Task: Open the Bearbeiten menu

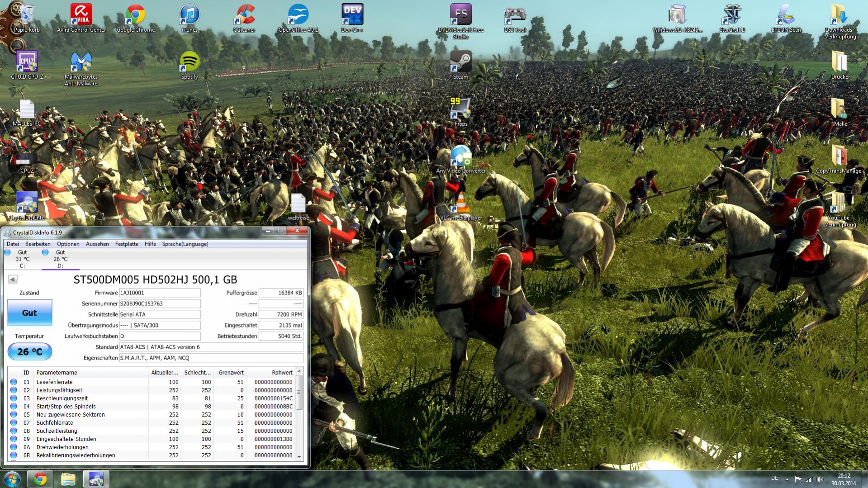Action: [38, 244]
